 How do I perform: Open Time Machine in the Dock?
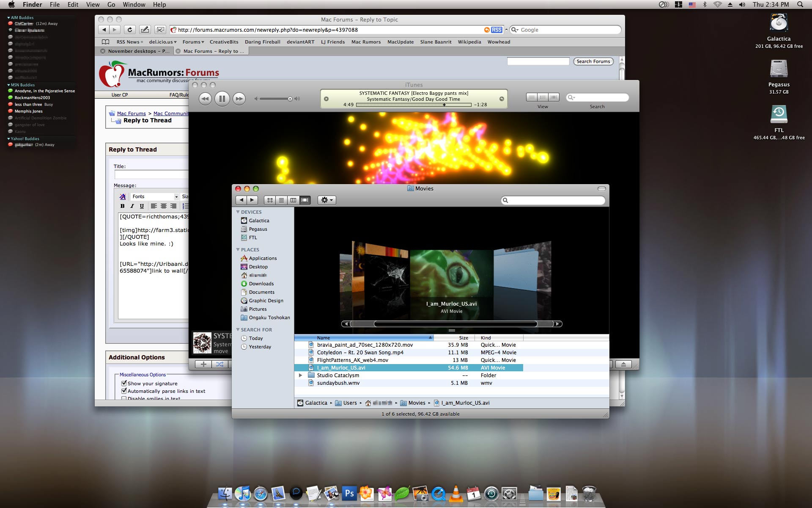(491, 493)
